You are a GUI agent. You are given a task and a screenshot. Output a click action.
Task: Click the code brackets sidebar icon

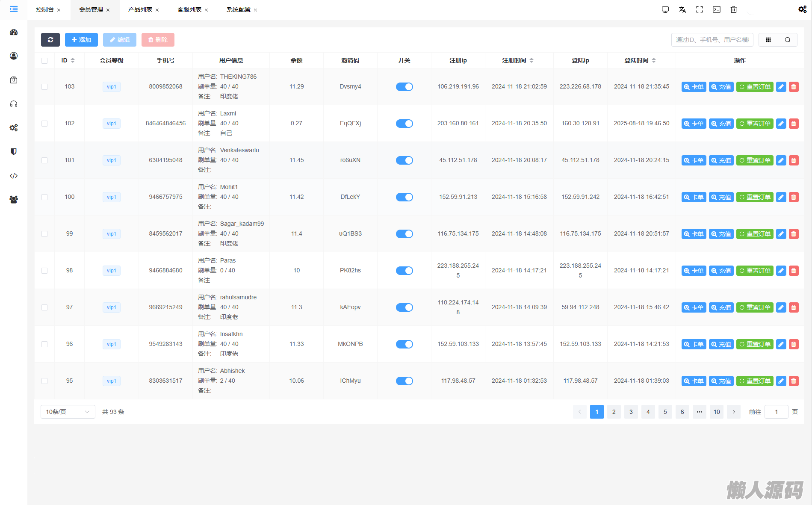[x=14, y=176]
